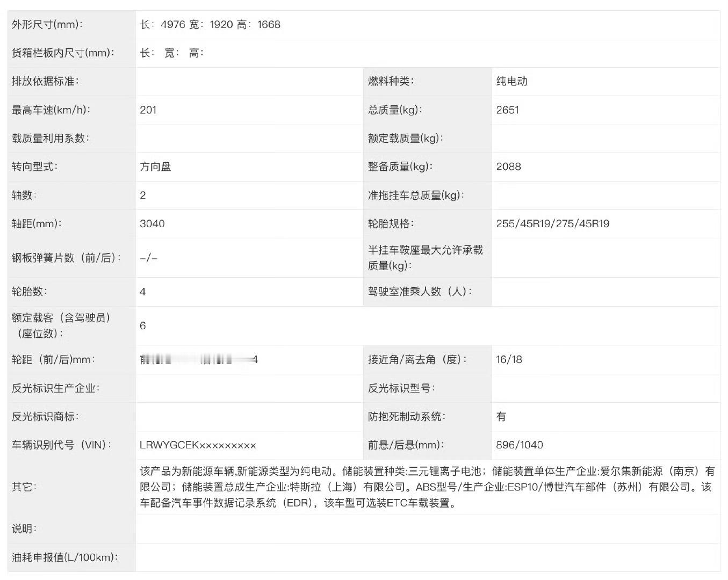
Task: Click the 反光标识生产企业 label
Action: point(55,388)
